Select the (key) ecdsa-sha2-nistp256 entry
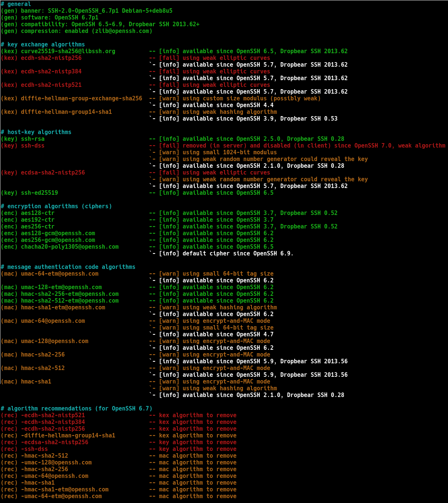The height and width of the screenshot is (503, 448). [43, 173]
